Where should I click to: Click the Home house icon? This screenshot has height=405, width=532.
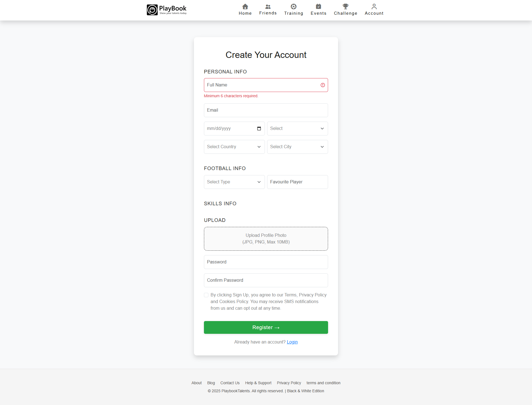coord(245,6)
